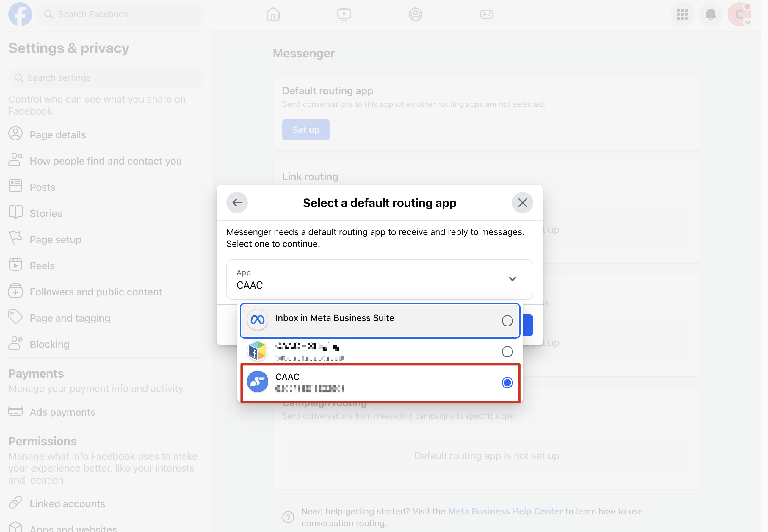Open the apps grid menu icon
Image resolution: width=768 pixels, height=532 pixels.
tap(682, 14)
